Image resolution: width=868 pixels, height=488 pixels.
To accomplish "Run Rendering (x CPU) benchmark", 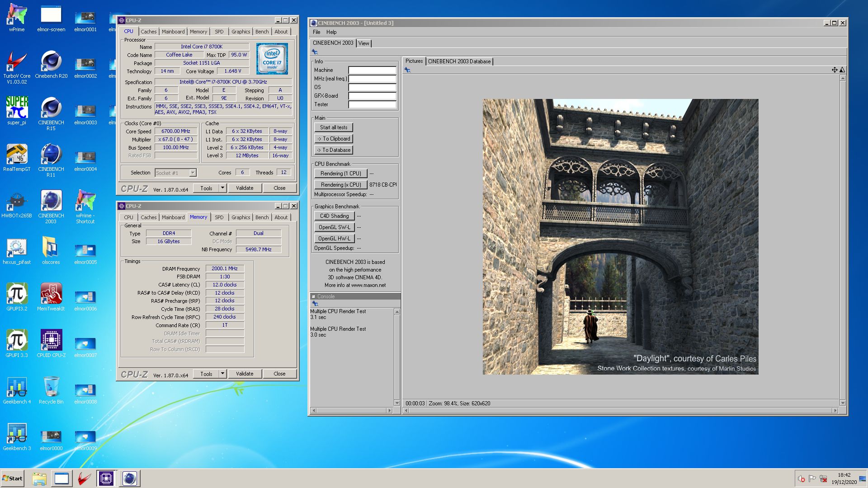I will [340, 185].
